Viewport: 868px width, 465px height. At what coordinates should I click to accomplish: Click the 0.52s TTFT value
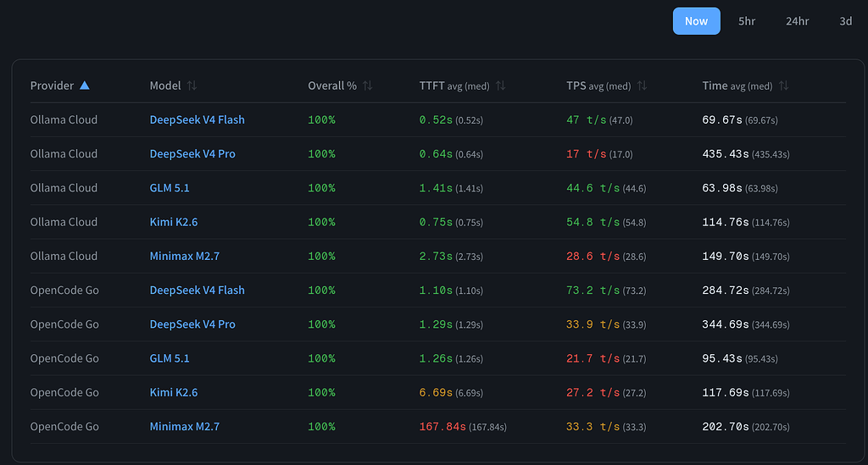[x=436, y=120]
